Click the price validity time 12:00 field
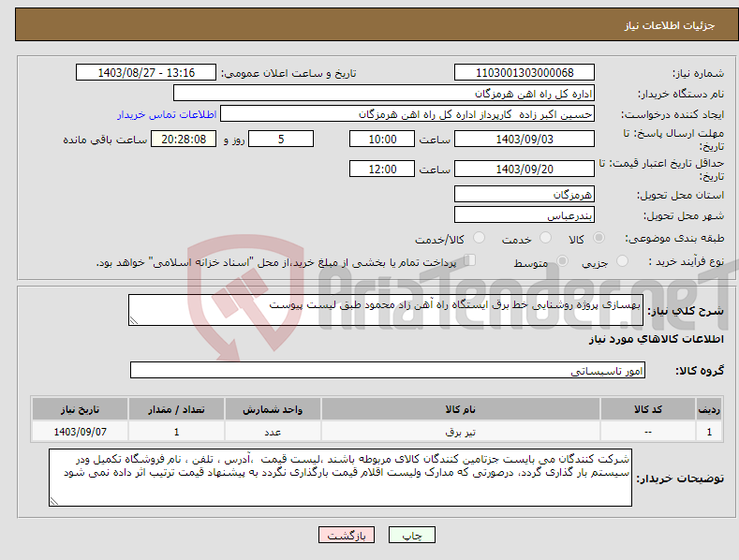Viewport: 739px width, 560px height. (382, 169)
